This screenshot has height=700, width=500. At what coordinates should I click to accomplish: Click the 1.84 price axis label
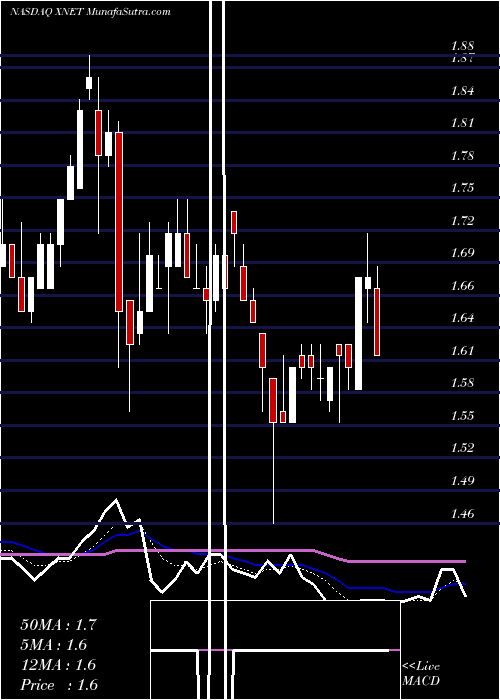pos(462,91)
